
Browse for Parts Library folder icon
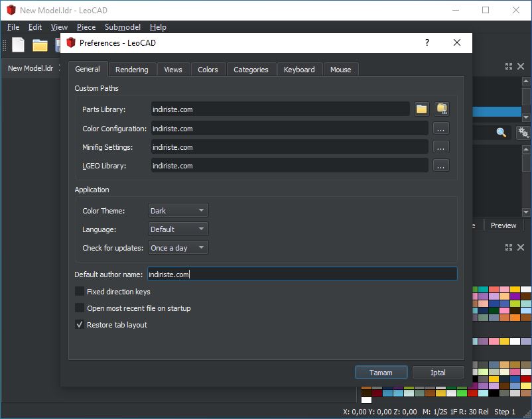421,109
